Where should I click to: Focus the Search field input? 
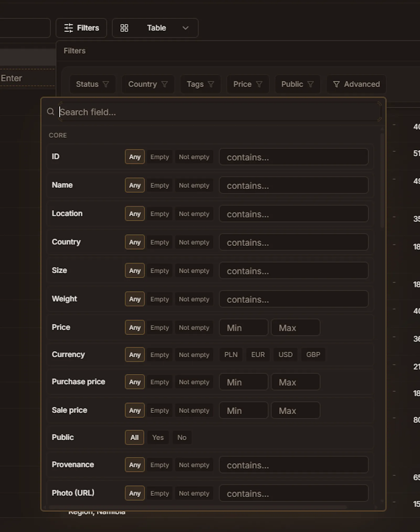pyautogui.click(x=220, y=112)
